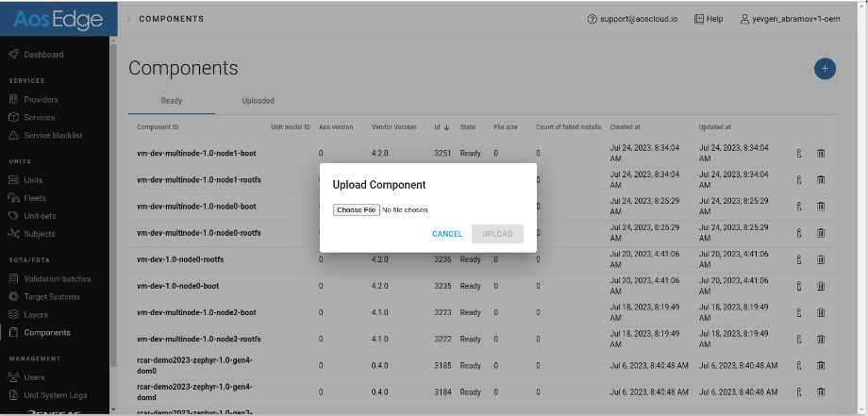This screenshot has width=868, height=416.
Task: Switch to the Uploaded tab
Action: (258, 101)
